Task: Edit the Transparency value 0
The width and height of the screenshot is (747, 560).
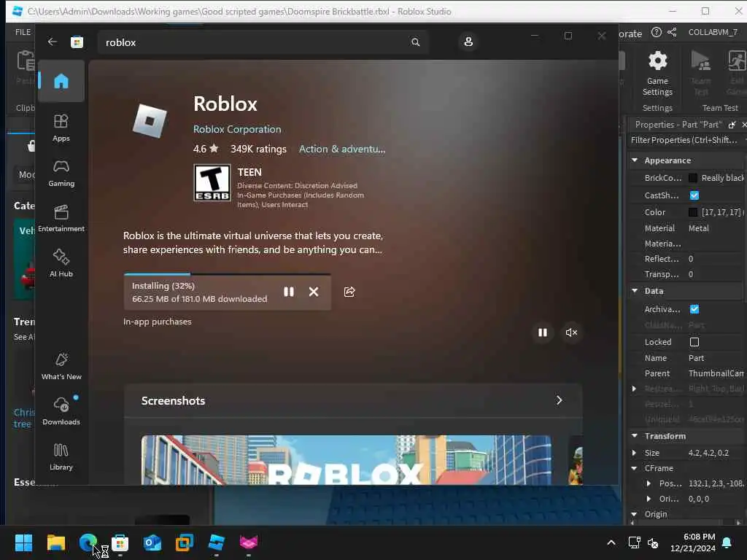Action: 691,274
